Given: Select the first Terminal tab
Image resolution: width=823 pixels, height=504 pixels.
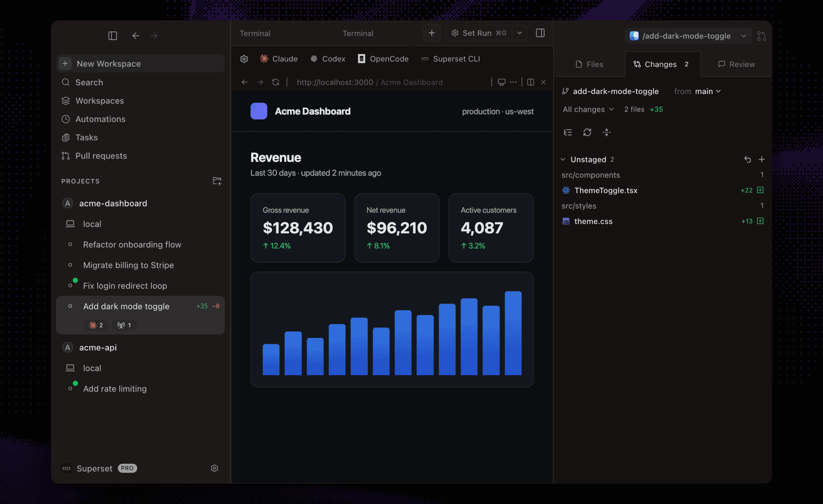Looking at the screenshot, I should tap(255, 33).
